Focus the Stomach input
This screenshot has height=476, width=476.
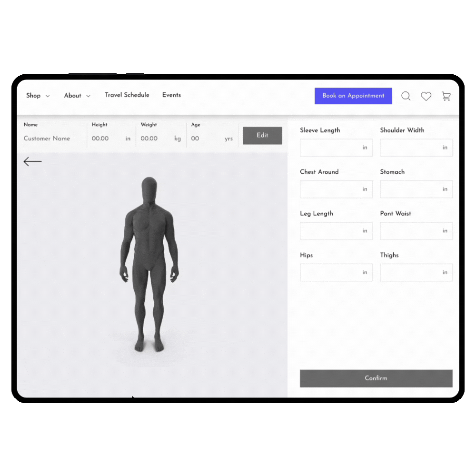416,189
